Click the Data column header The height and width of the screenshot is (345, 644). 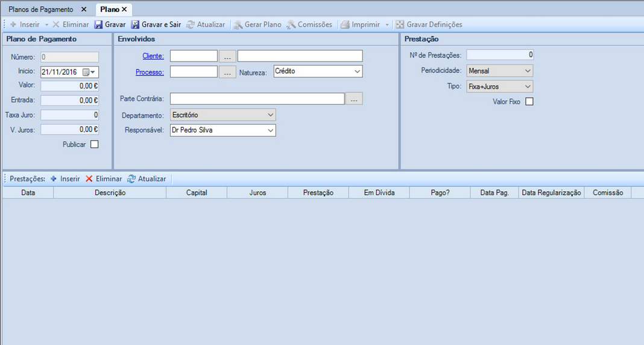28,192
